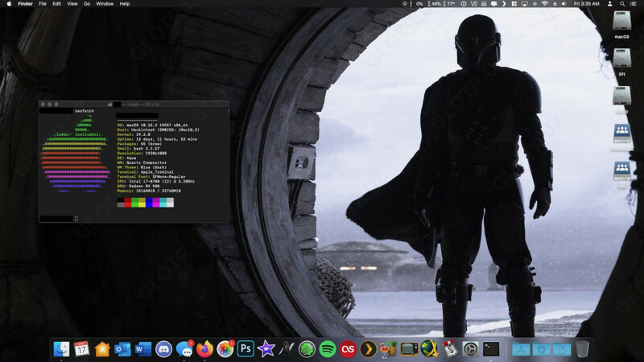The height and width of the screenshot is (362, 644).
Task: Click the 'Resolution: 1920x1080' line
Action: 142,153
